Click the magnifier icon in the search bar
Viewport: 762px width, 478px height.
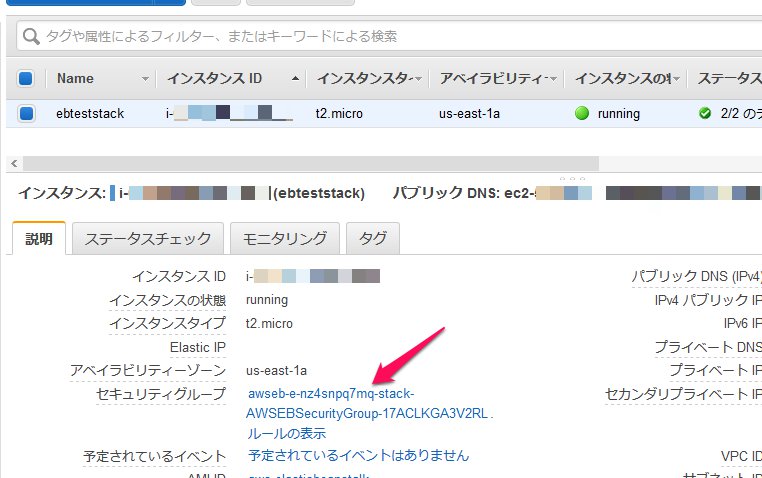(32, 37)
